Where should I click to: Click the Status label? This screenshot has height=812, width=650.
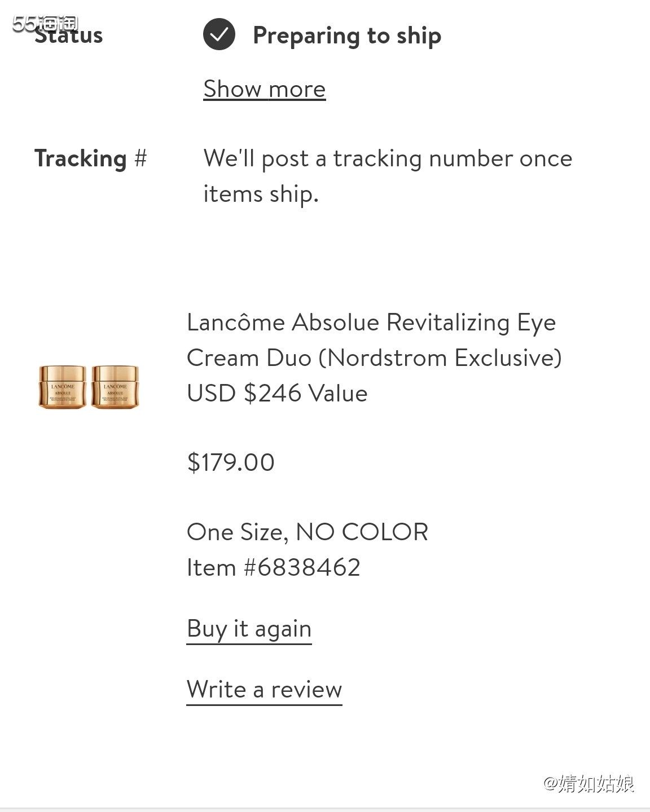tap(69, 36)
